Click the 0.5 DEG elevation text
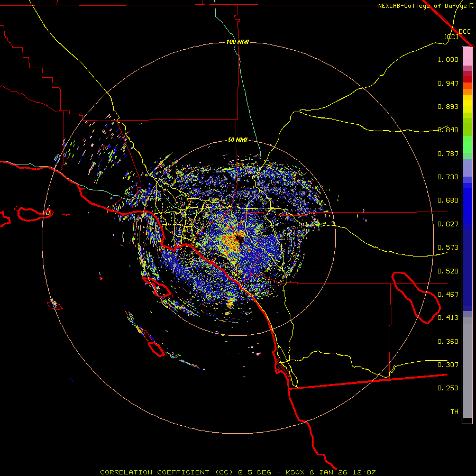 [x=255, y=472]
